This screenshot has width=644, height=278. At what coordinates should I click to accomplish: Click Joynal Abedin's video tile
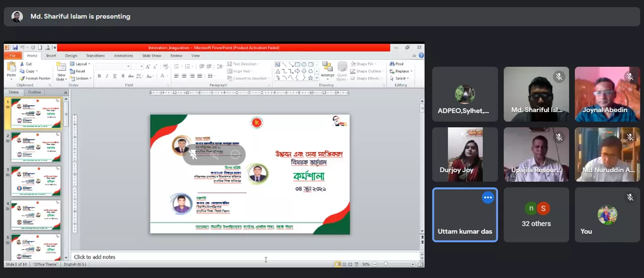click(x=607, y=94)
